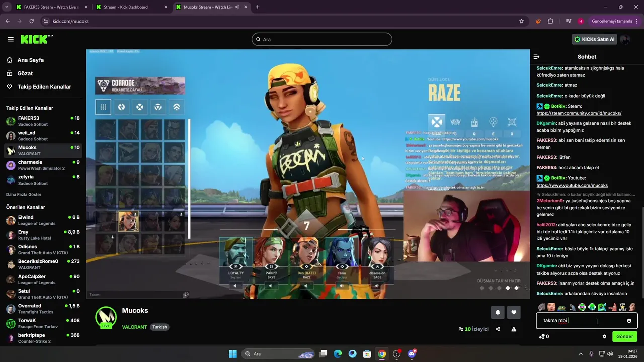The image size is (644, 362).
Task: Open Windows Start menu
Action: click(232, 354)
